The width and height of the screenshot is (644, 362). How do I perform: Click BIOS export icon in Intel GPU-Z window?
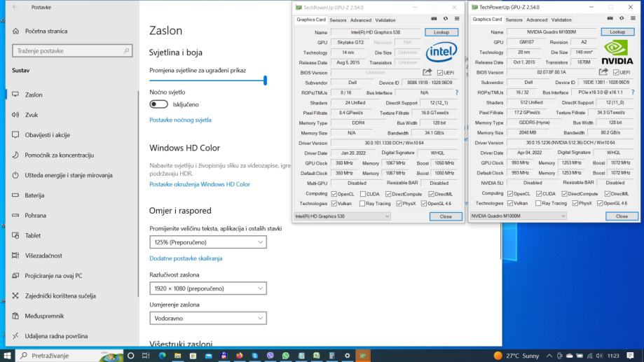pos(427,72)
